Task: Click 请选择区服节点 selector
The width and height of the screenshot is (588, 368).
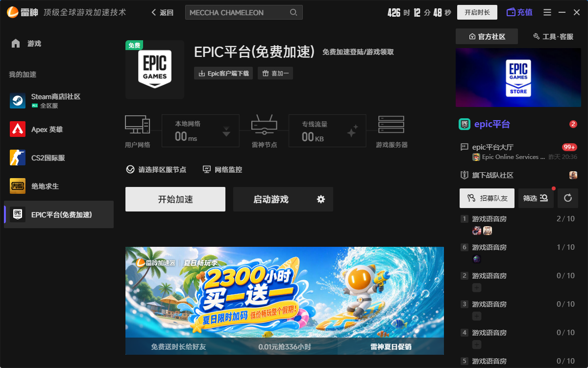Action: (156, 169)
